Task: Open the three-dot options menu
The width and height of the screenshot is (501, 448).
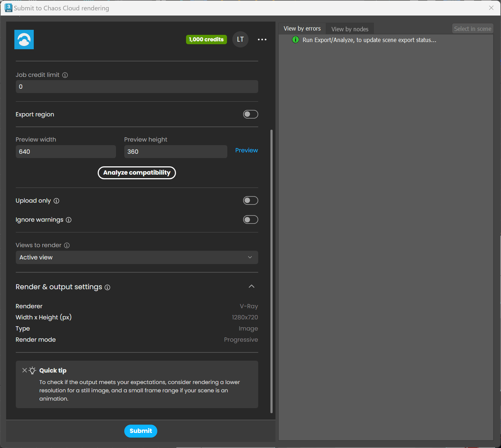Action: click(262, 40)
